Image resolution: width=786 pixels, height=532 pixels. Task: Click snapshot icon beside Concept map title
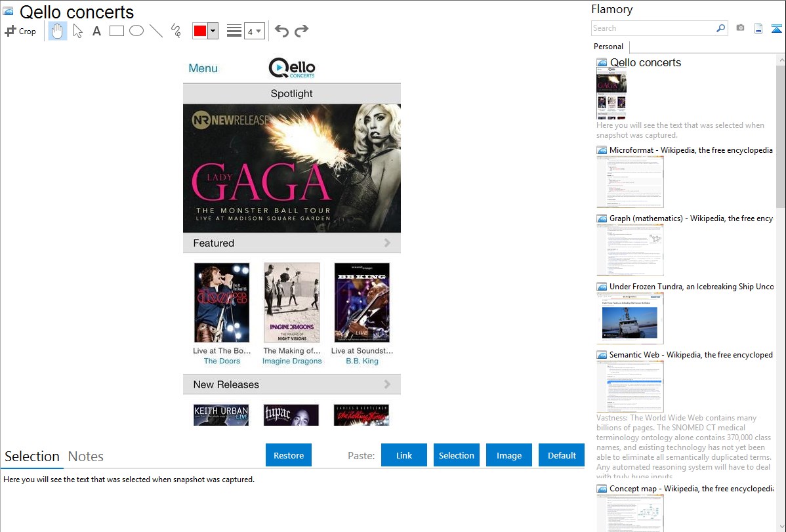[x=602, y=489]
